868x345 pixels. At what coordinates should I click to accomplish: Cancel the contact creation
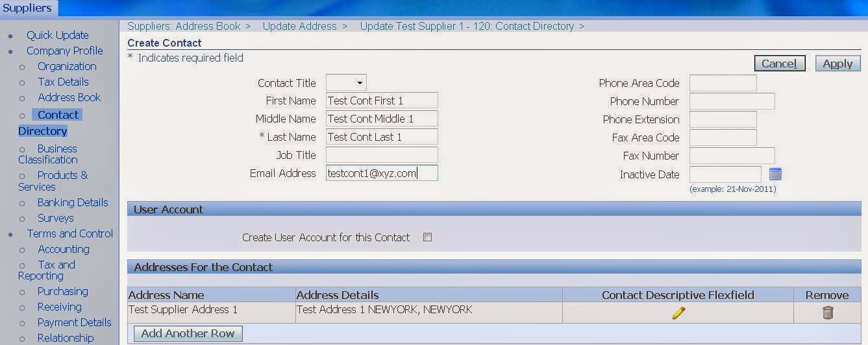pyautogui.click(x=780, y=64)
